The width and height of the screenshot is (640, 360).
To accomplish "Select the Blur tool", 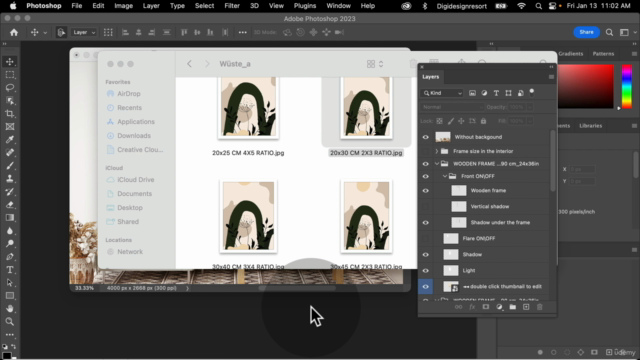I will click(x=10, y=231).
